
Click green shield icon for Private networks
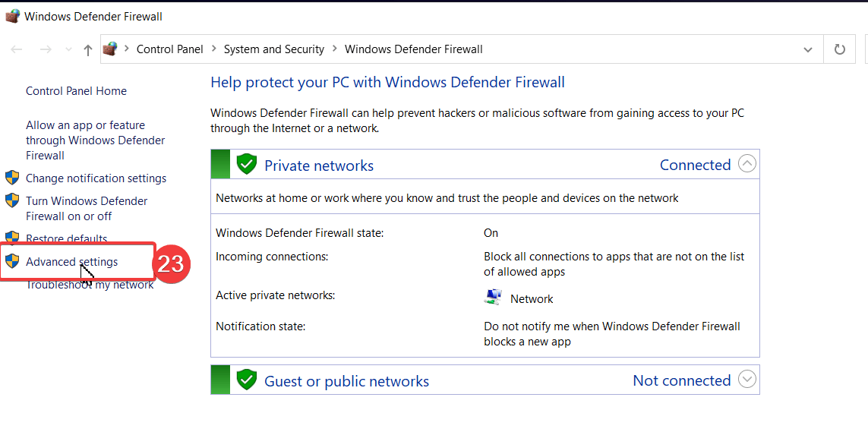246,164
